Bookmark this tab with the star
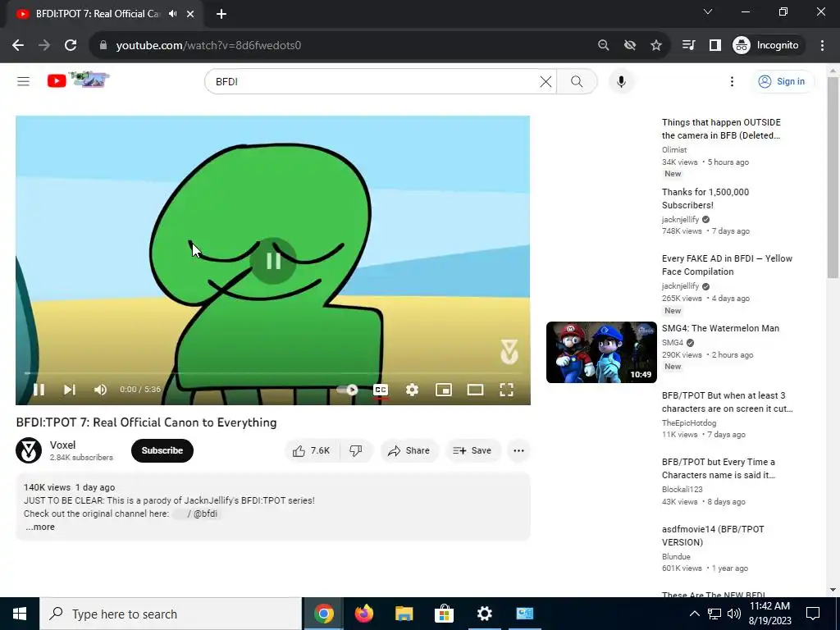Image resolution: width=840 pixels, height=630 pixels. (656, 45)
